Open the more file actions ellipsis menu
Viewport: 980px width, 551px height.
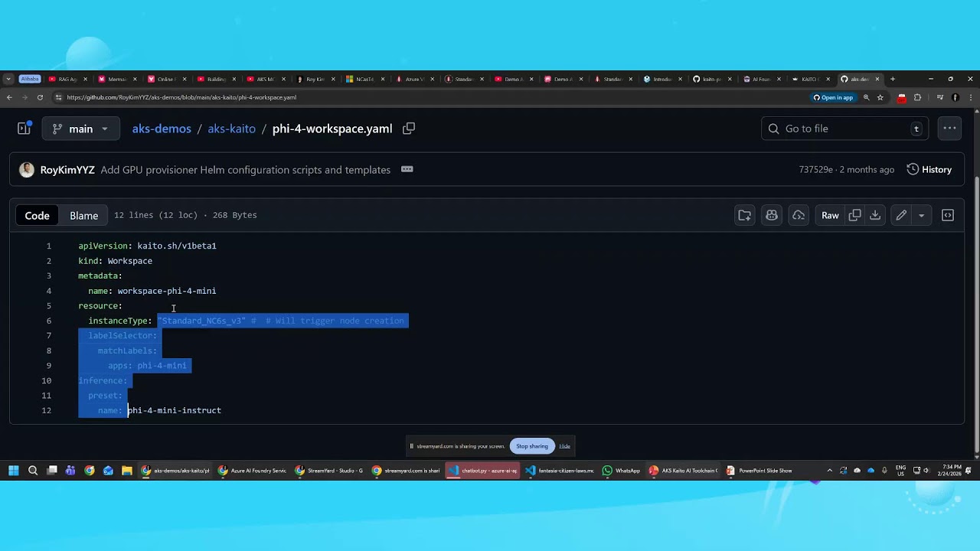point(949,129)
